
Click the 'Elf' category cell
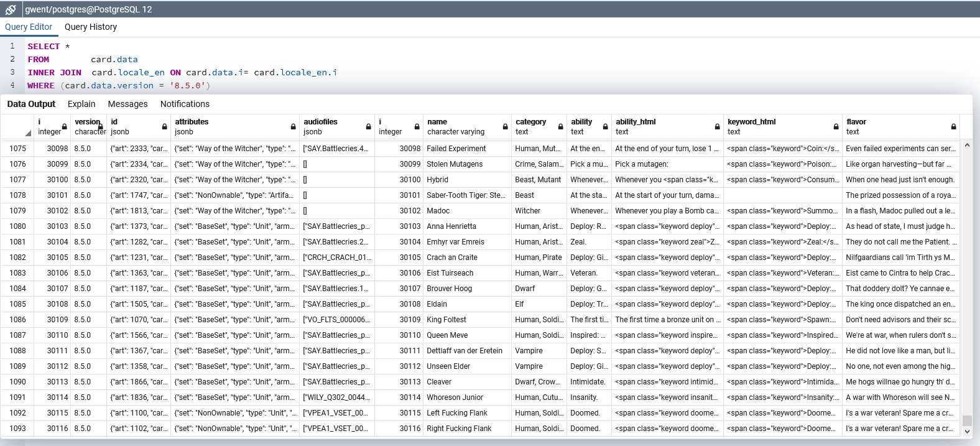tap(539, 304)
